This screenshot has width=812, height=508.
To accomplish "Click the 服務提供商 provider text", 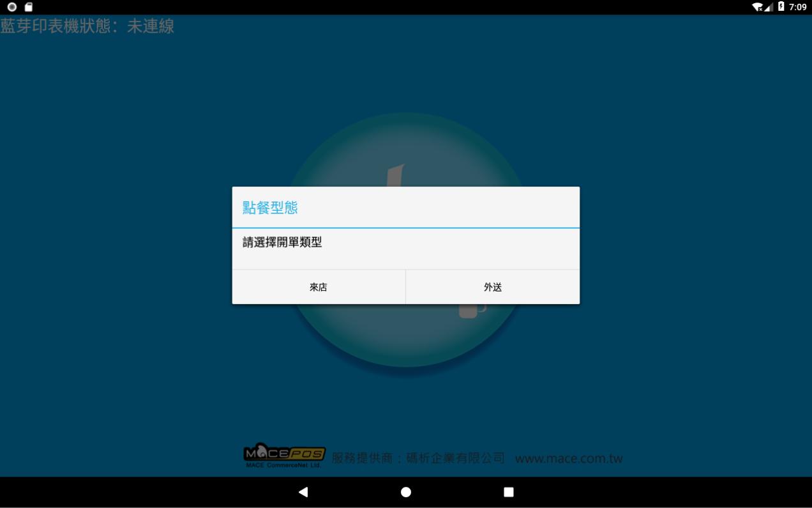I will (418, 458).
